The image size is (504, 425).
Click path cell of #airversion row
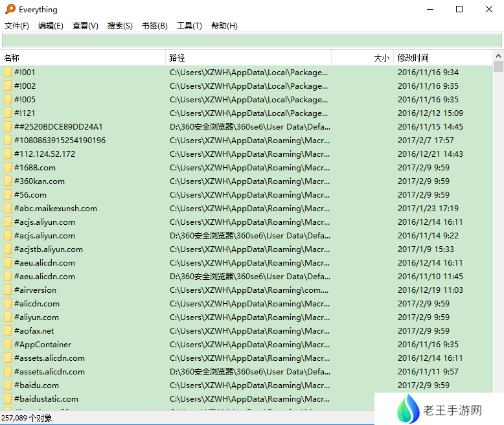249,290
